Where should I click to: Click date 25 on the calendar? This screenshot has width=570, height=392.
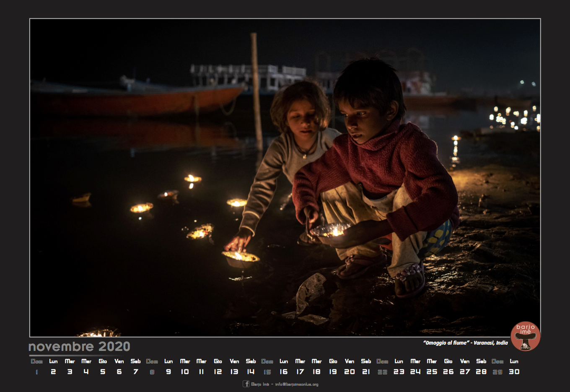point(432,372)
